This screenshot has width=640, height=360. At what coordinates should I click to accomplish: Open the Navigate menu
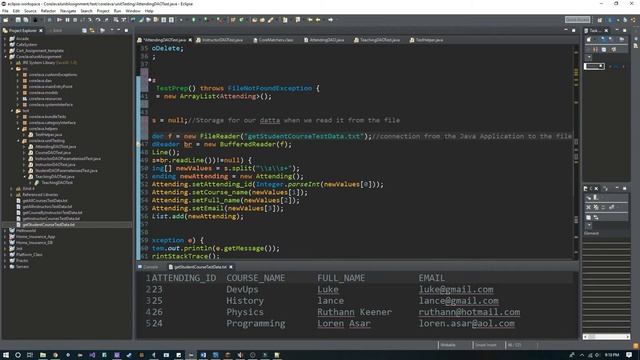(68, 11)
